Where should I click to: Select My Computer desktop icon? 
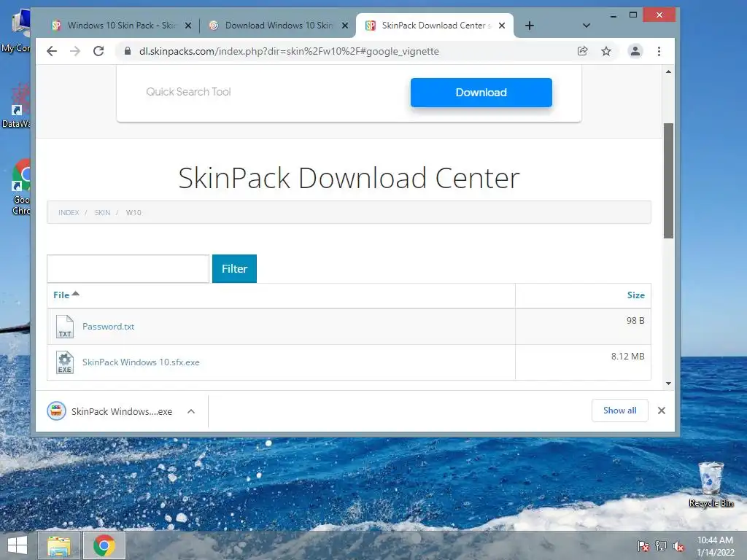(x=17, y=31)
